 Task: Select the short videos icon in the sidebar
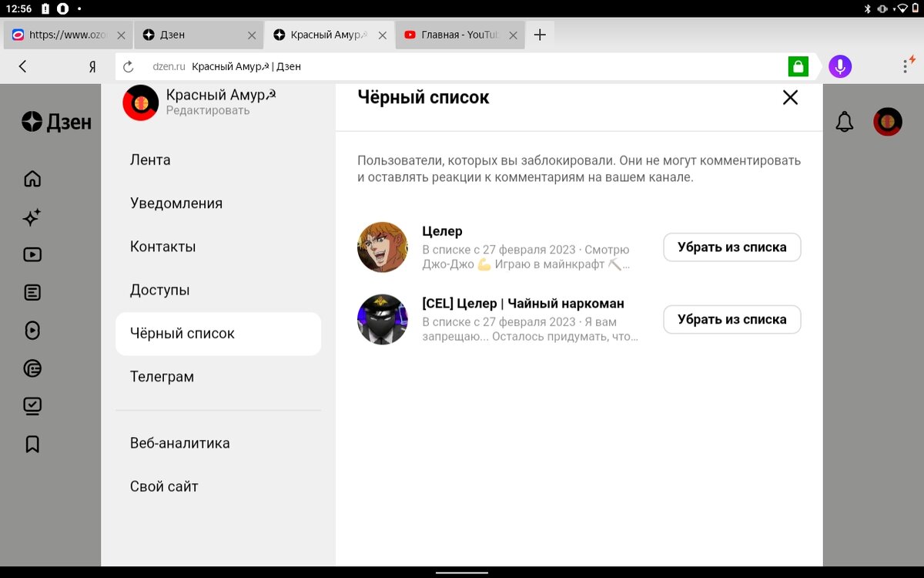tap(32, 331)
